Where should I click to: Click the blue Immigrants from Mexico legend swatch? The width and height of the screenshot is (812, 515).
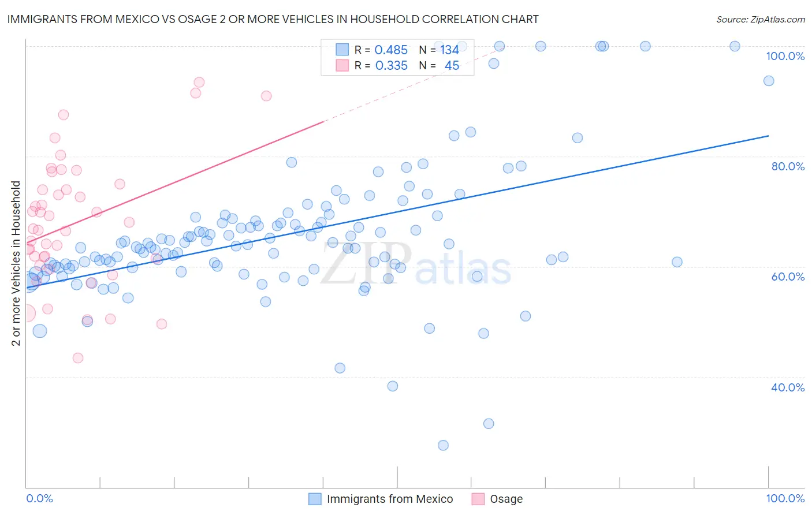click(315, 499)
